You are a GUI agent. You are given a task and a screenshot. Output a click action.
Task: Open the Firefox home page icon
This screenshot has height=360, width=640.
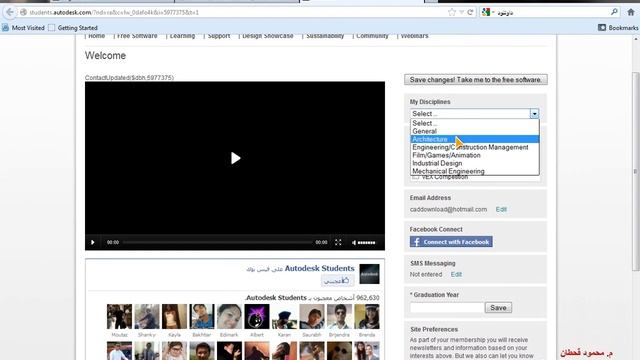pyautogui.click(x=631, y=12)
